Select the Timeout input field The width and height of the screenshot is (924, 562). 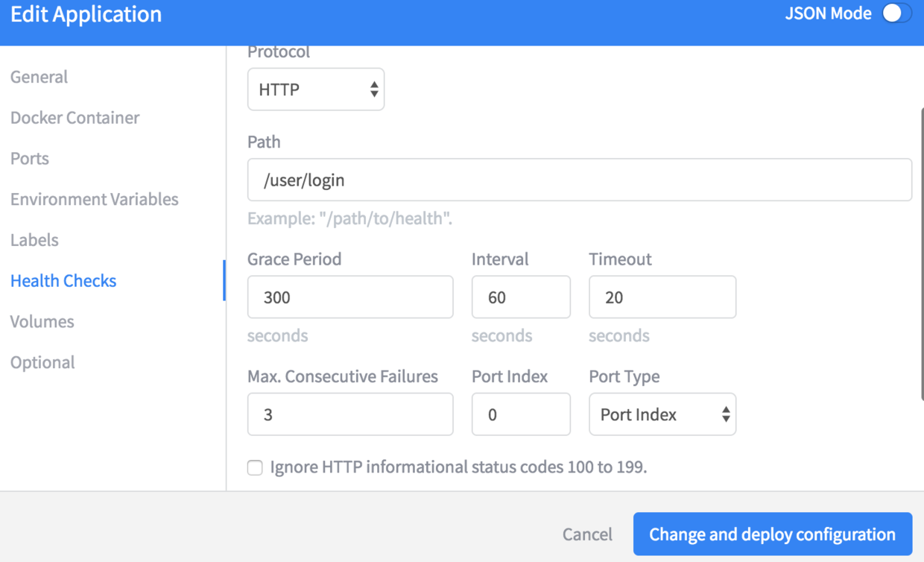click(x=662, y=297)
